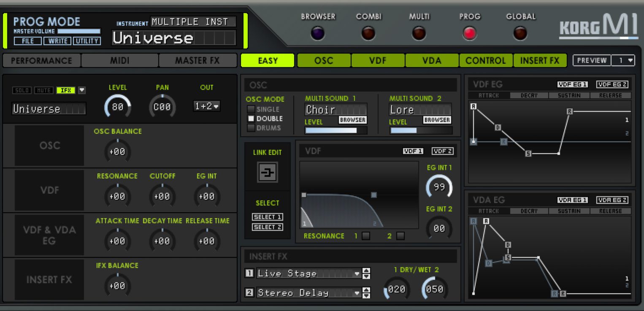Click insert effect slot 2 number icon
Image resolution: width=644 pixels, height=311 pixels.
click(x=249, y=292)
